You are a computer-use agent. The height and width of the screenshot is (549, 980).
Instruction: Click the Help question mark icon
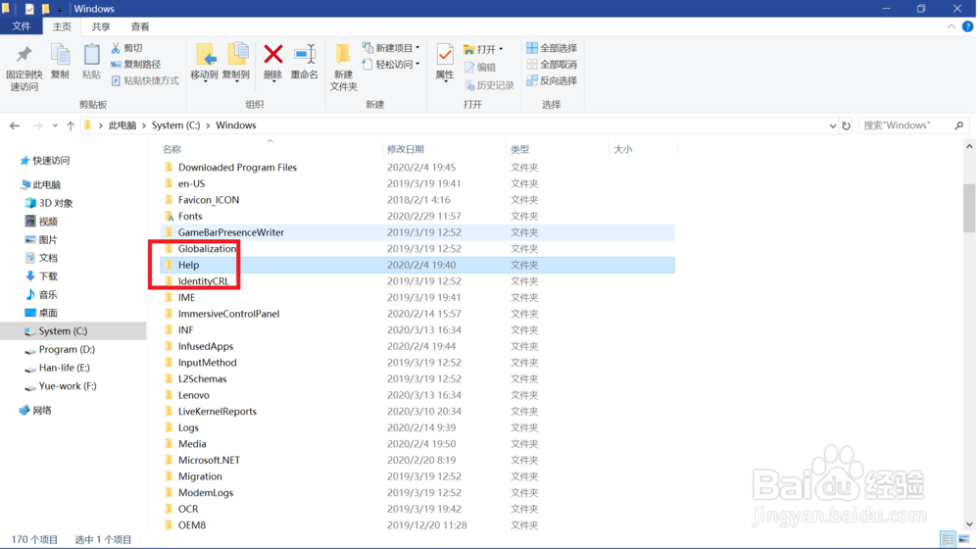(x=967, y=26)
